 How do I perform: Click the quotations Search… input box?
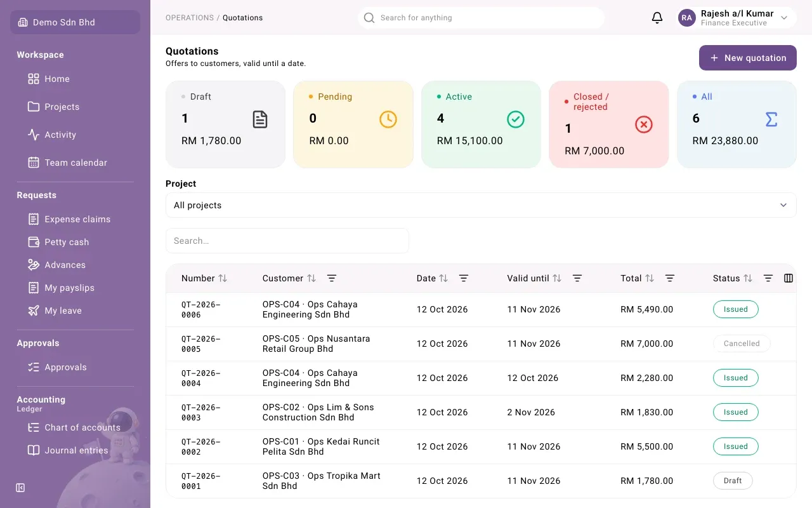[287, 241]
